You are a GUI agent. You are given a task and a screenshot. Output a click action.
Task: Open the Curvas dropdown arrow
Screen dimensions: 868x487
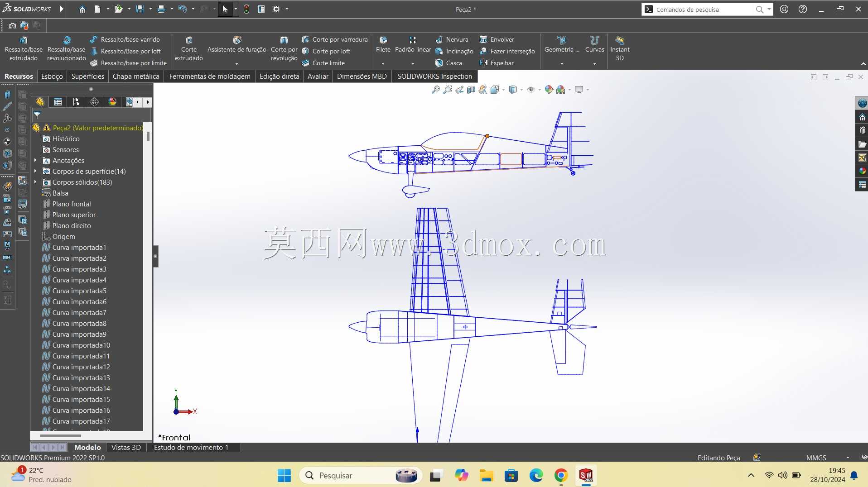pyautogui.click(x=594, y=64)
